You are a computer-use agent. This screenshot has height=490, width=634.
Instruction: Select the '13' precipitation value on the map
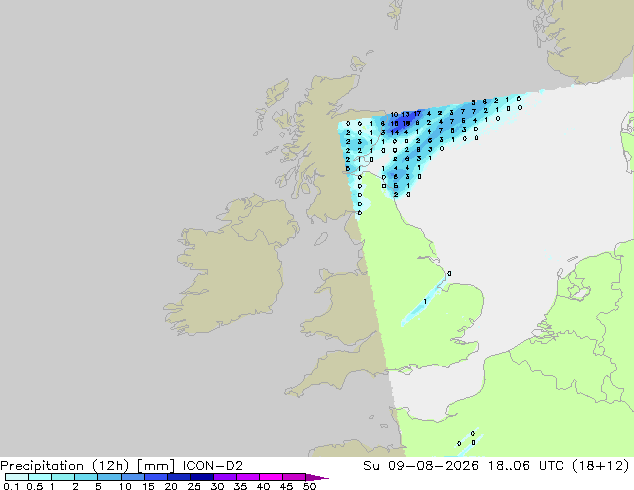(x=406, y=114)
